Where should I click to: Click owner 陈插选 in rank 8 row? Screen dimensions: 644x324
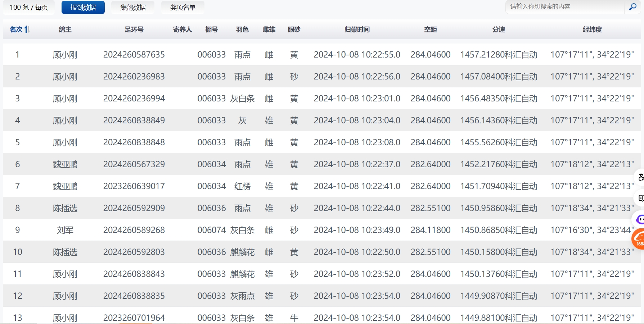pos(65,208)
